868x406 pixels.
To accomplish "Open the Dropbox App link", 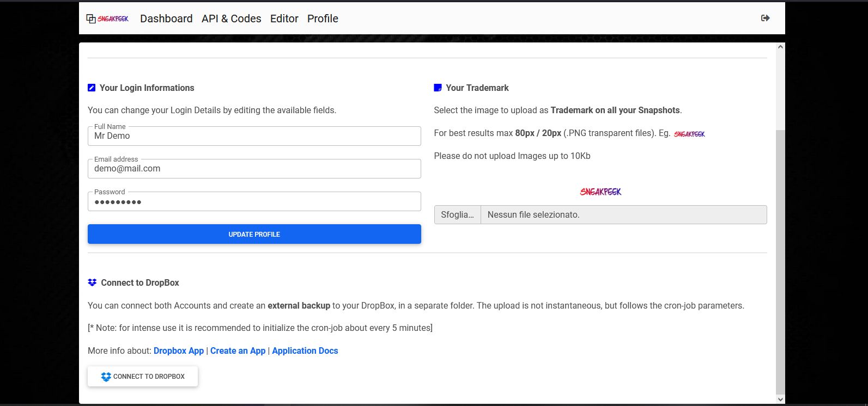I will point(179,350).
